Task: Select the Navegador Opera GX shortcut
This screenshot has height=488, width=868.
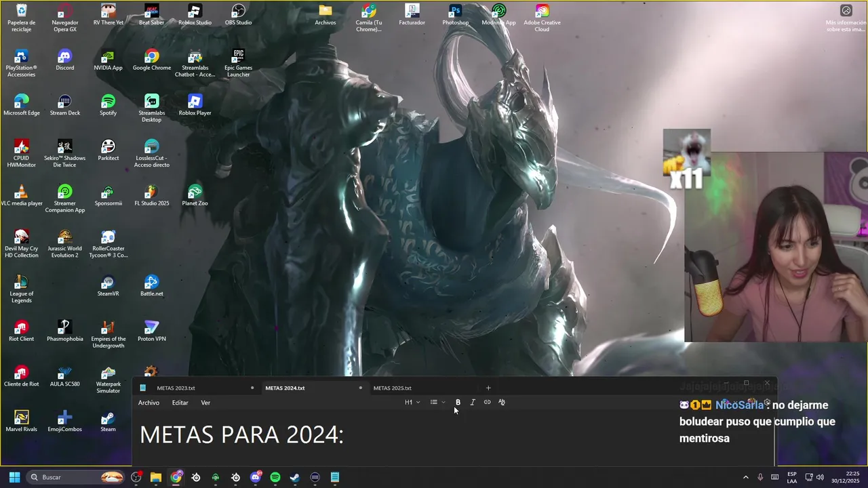Action: pos(64,18)
